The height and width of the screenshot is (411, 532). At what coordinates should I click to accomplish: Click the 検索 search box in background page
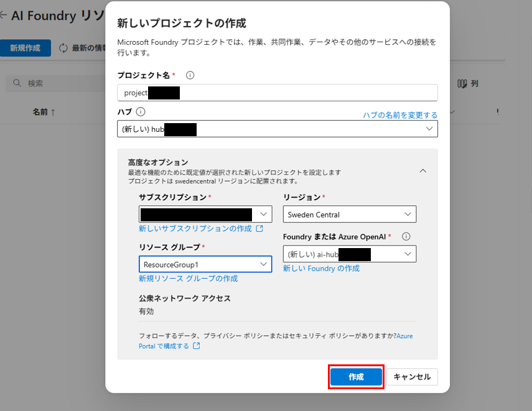tap(56, 83)
